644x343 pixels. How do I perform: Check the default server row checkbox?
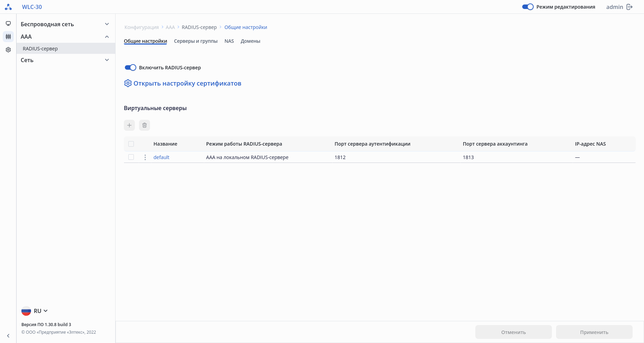click(x=131, y=157)
